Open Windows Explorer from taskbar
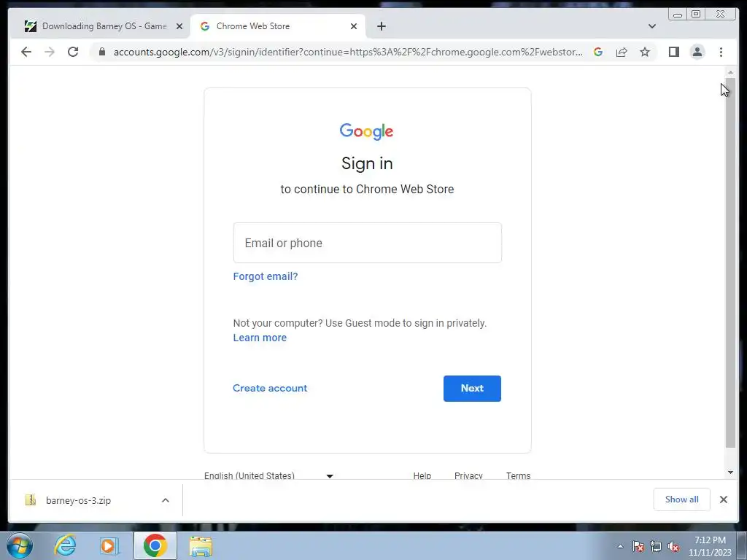Screen dimensions: 747x560 (201, 545)
